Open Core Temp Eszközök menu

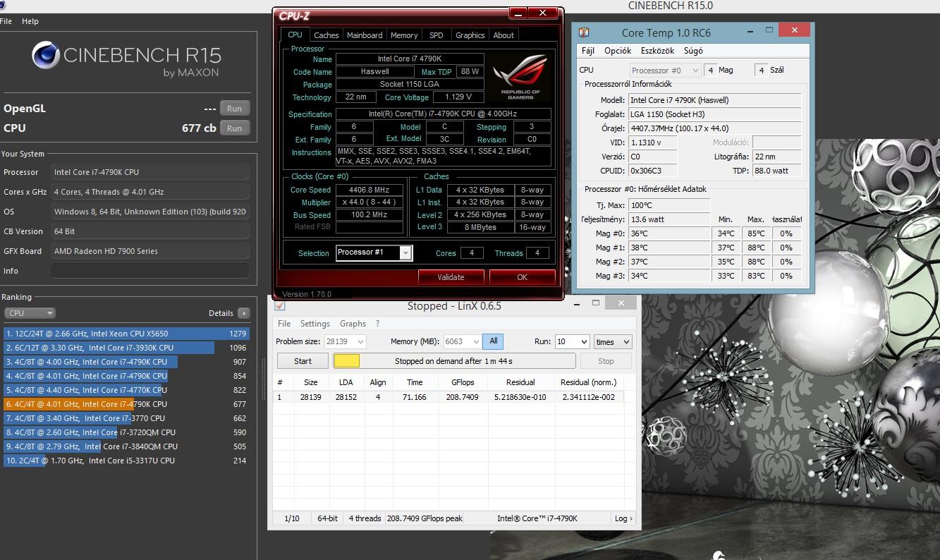[x=657, y=51]
